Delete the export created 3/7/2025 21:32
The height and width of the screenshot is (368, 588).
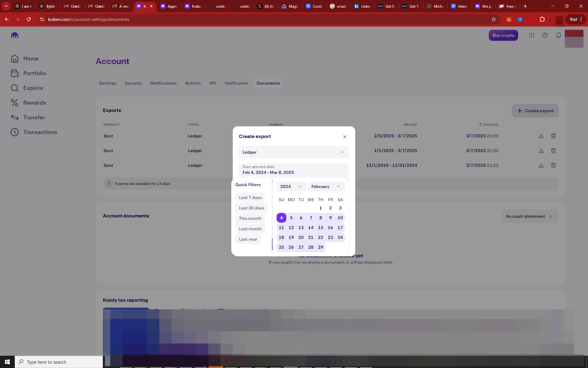(x=553, y=151)
